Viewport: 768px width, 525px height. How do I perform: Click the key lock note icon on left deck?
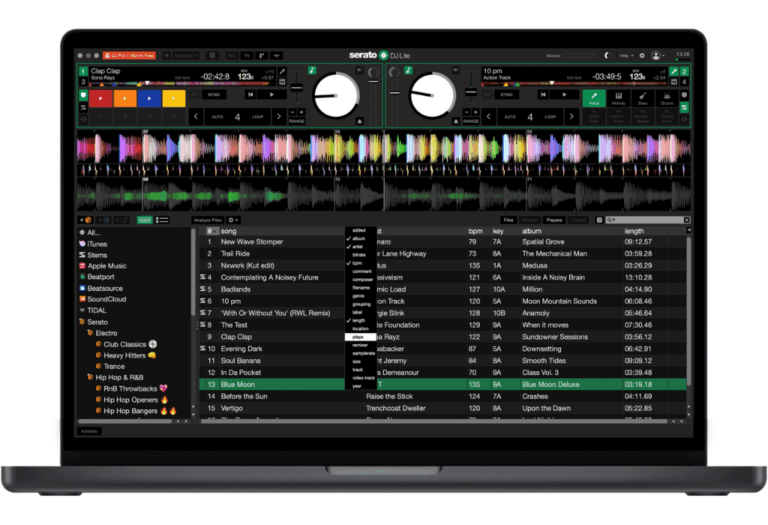pyautogui.click(x=312, y=71)
